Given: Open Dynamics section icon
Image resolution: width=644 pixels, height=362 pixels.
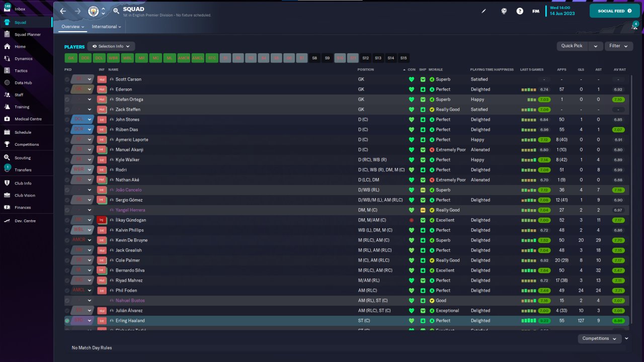Looking at the screenshot, I should 7,58.
